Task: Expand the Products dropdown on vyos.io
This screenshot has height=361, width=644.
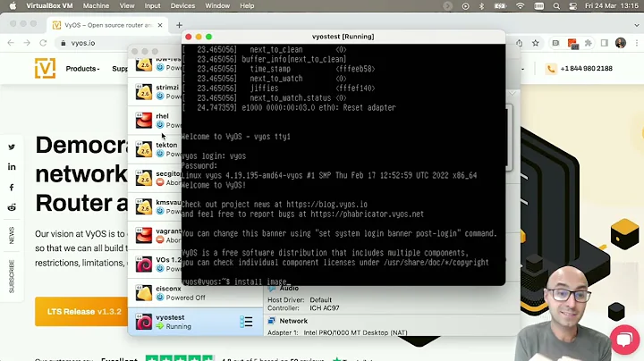Action: point(82,69)
